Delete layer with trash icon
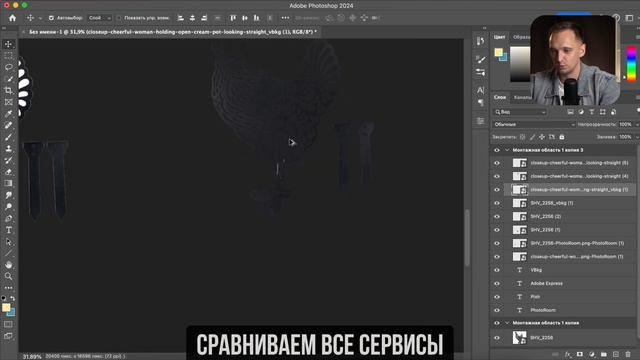640x360 pixels. (628, 354)
